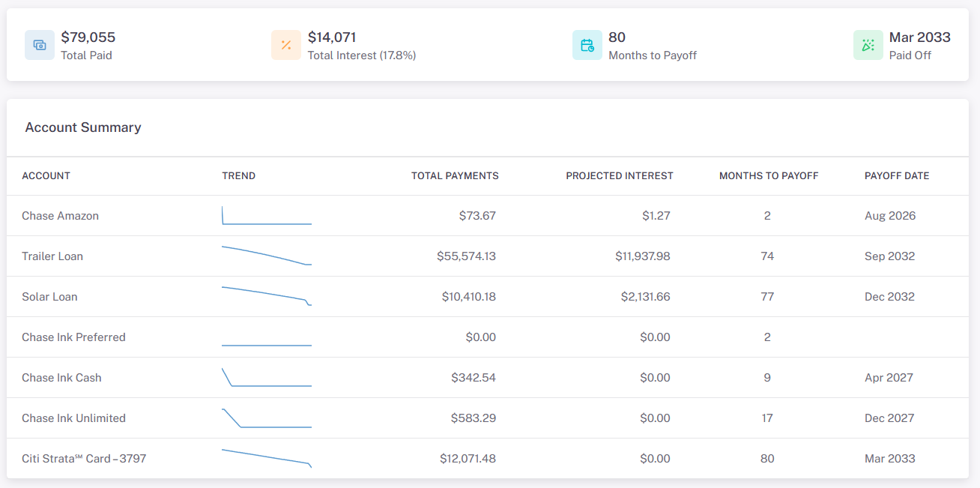This screenshot has height=488, width=980.
Task: Click the Trailer Loan trend sparkline
Action: [267, 256]
